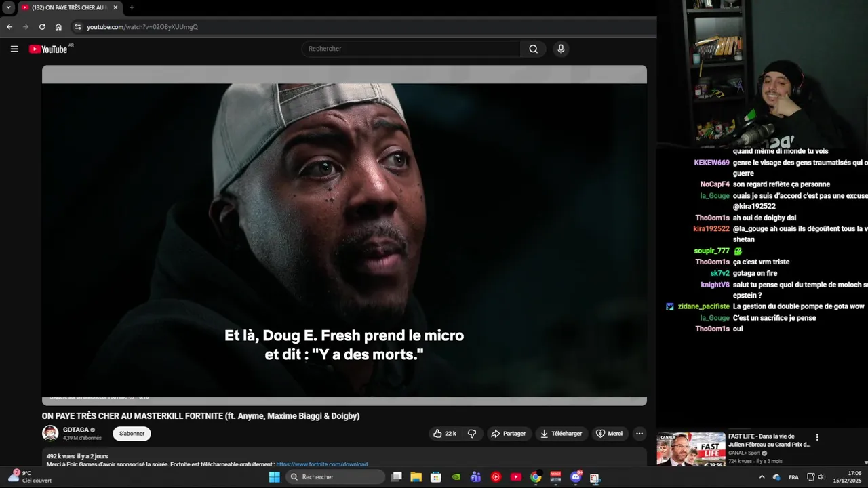This screenshot has width=868, height=488.
Task: Open the FRA keyboard language switcher
Action: 793,477
